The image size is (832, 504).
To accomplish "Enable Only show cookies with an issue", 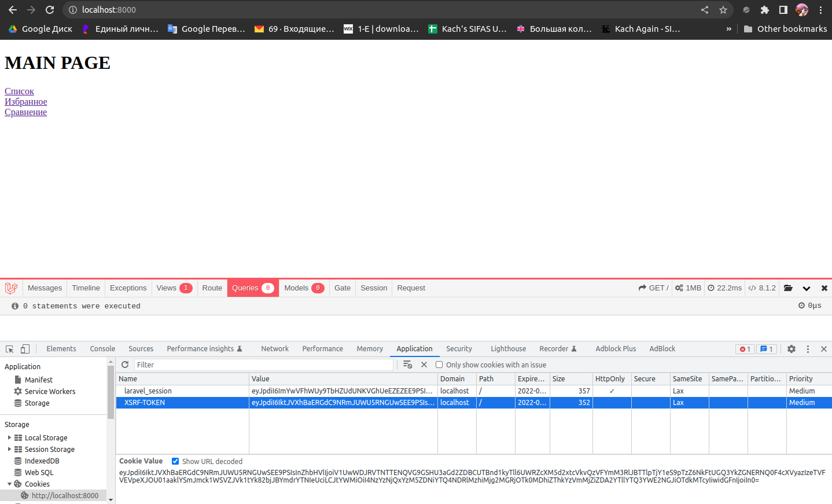I will click(x=439, y=365).
